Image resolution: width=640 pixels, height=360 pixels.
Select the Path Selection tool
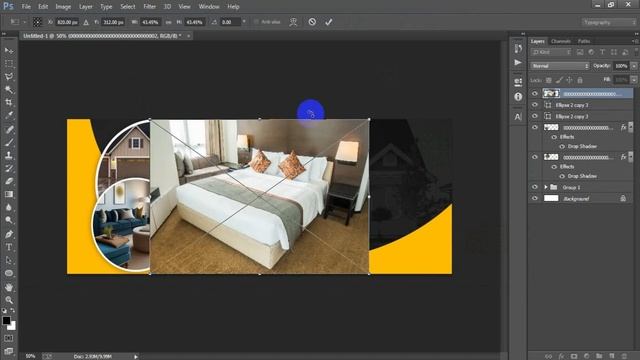tap(9, 260)
